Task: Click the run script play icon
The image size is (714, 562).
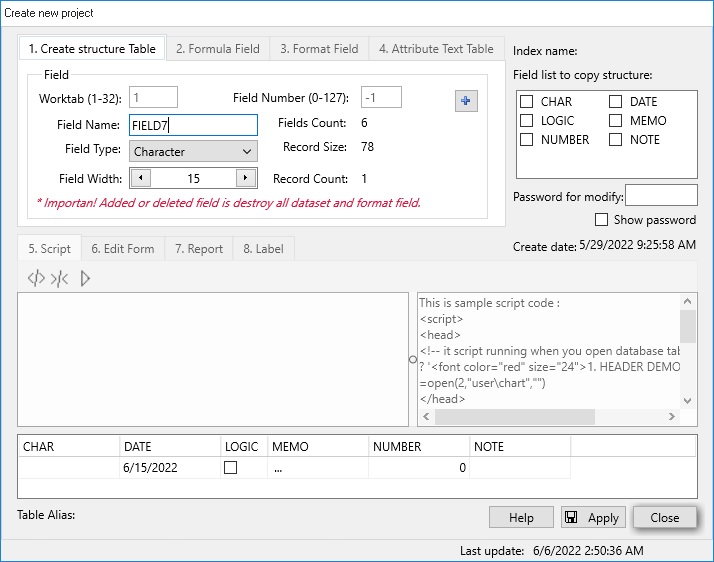Action: [85, 279]
